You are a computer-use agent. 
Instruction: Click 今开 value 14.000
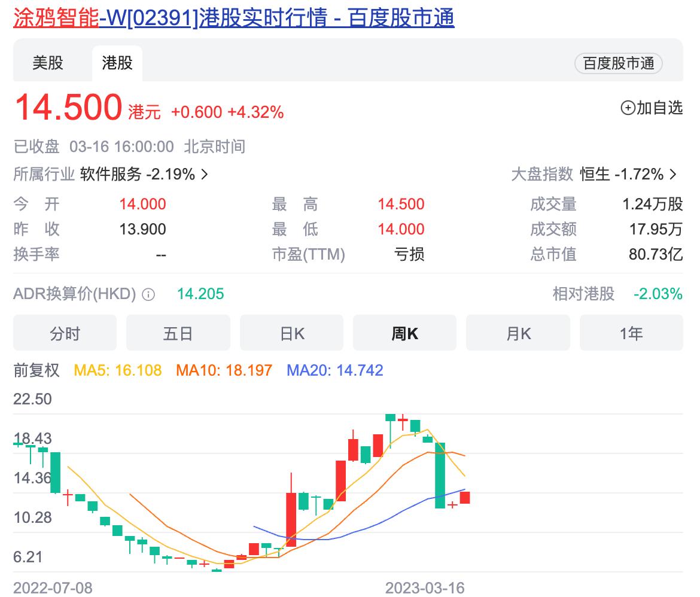(142, 204)
